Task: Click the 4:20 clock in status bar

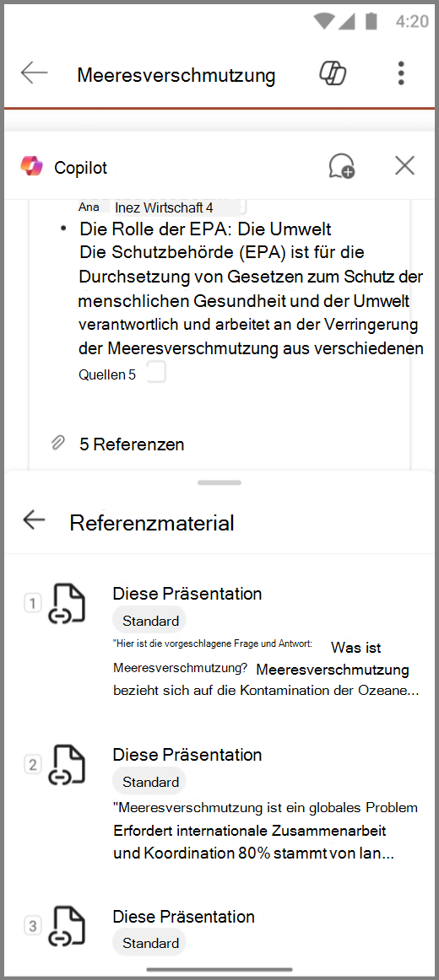Action: (x=412, y=21)
